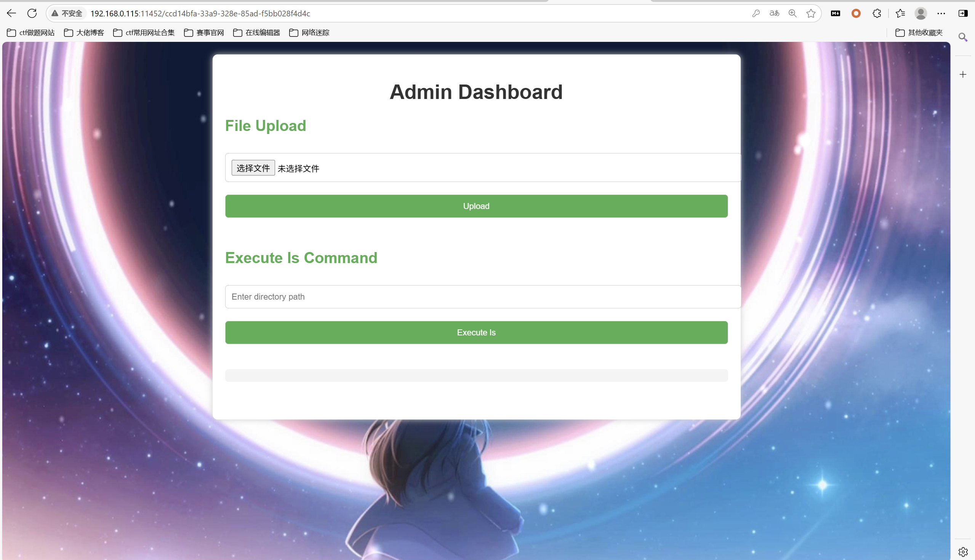Add a sidebar app with plus icon
This screenshot has width=975, height=560.
click(x=963, y=74)
